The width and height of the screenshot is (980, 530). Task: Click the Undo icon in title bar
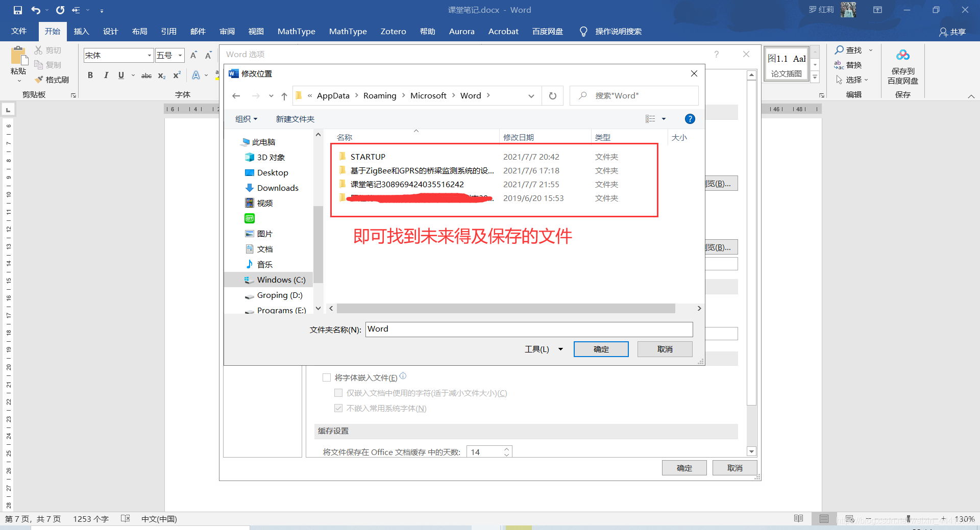[36, 10]
